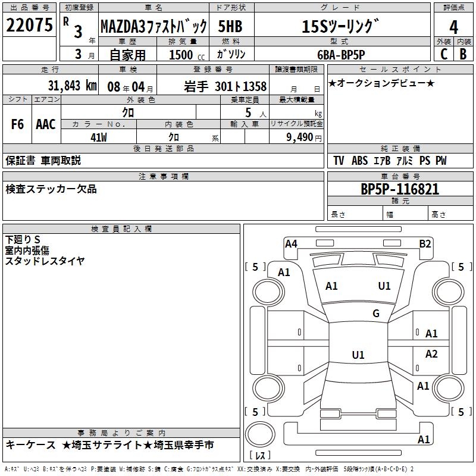476x476 pixels.
Task: Click A1 mark on rear bumper
Action: pyautogui.click(x=424, y=439)
